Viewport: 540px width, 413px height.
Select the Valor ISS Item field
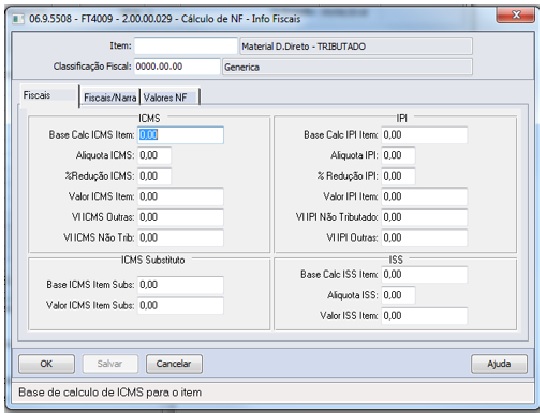(x=425, y=316)
